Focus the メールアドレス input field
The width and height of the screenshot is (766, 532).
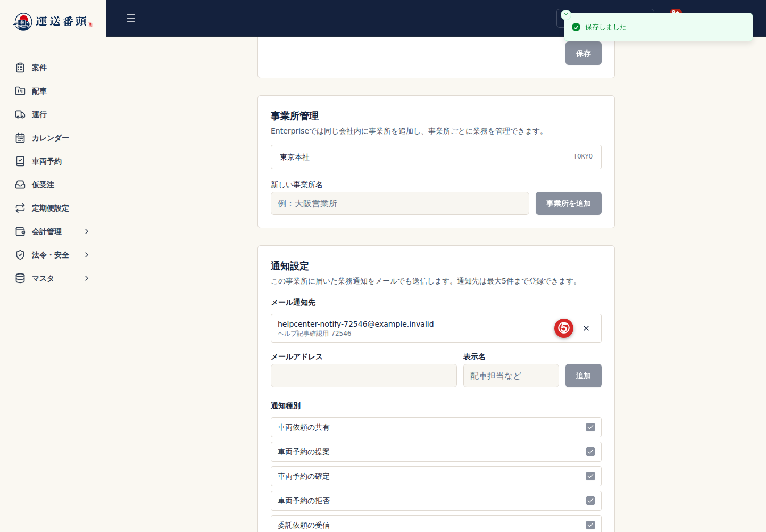[364, 376]
